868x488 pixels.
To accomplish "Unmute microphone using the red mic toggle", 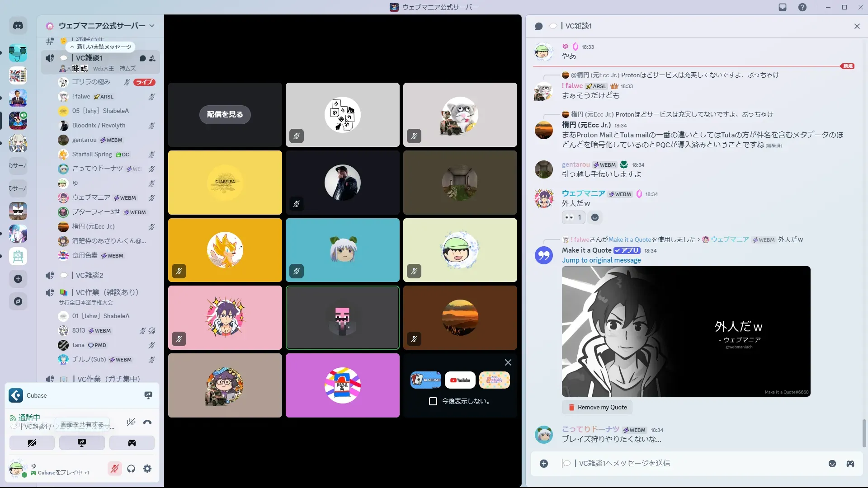I will point(115,469).
